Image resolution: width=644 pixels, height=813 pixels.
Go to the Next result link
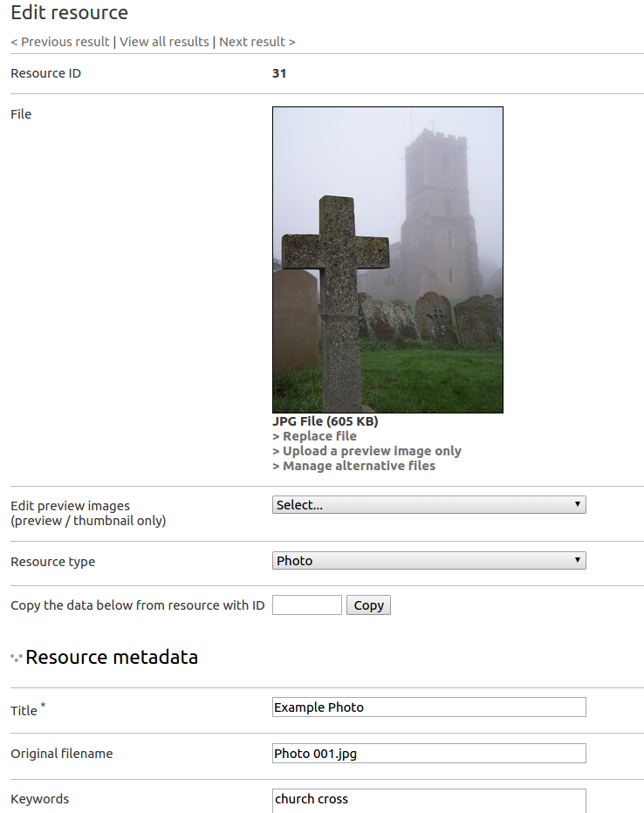point(257,42)
